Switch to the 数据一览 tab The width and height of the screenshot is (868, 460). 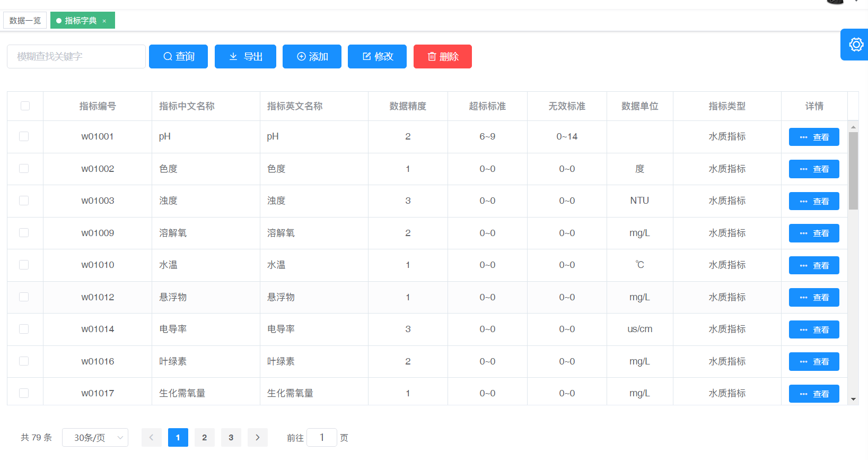click(x=25, y=21)
